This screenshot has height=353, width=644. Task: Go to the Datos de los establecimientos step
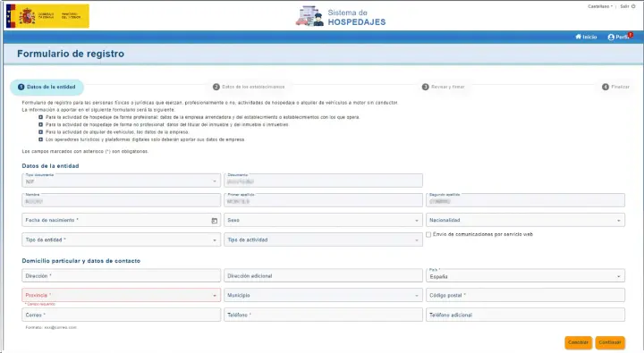(x=249, y=87)
